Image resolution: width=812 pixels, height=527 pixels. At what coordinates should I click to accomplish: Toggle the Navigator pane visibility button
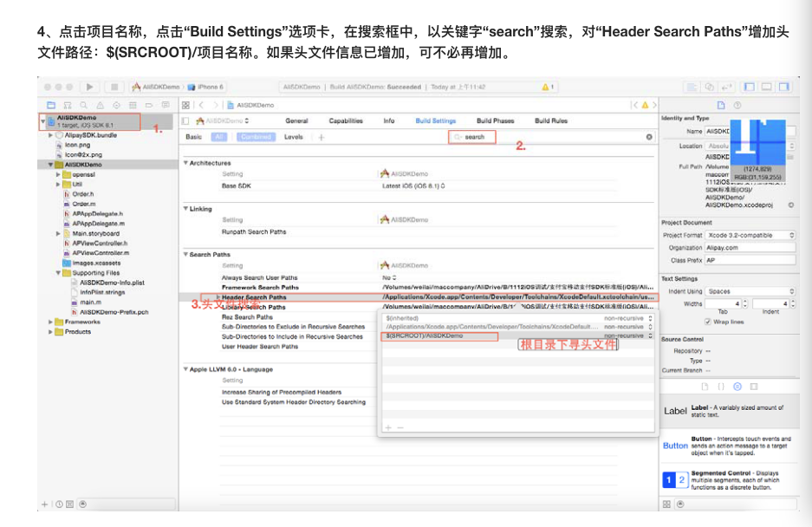click(x=749, y=87)
